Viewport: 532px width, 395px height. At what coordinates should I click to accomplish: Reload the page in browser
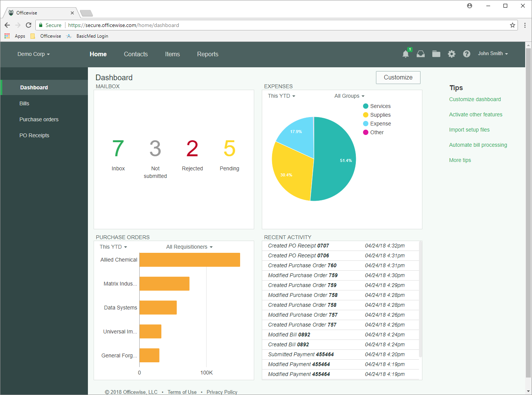pyautogui.click(x=29, y=25)
